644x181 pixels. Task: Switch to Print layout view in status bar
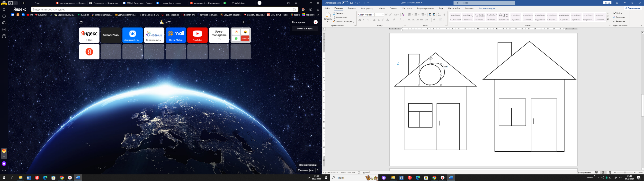[x=603, y=172]
